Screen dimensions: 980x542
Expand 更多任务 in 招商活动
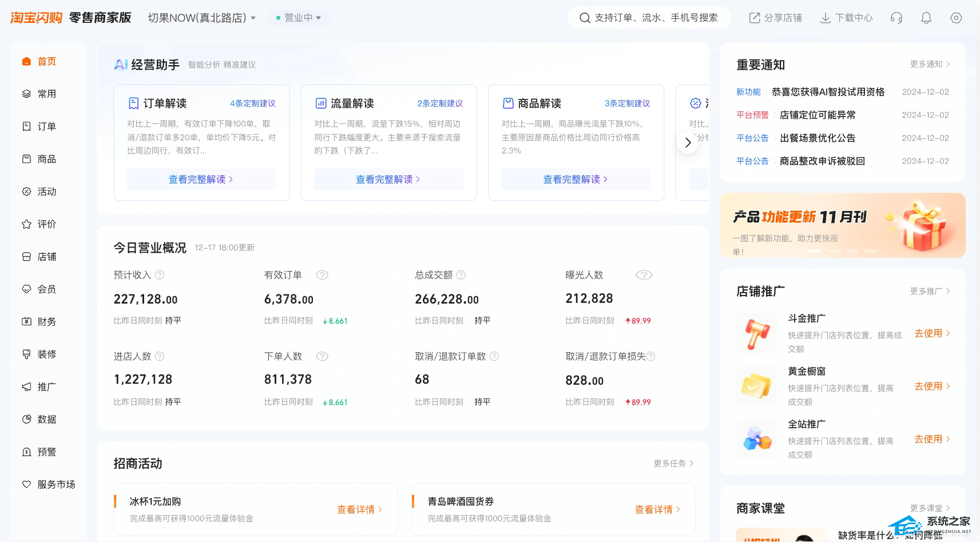pos(674,463)
